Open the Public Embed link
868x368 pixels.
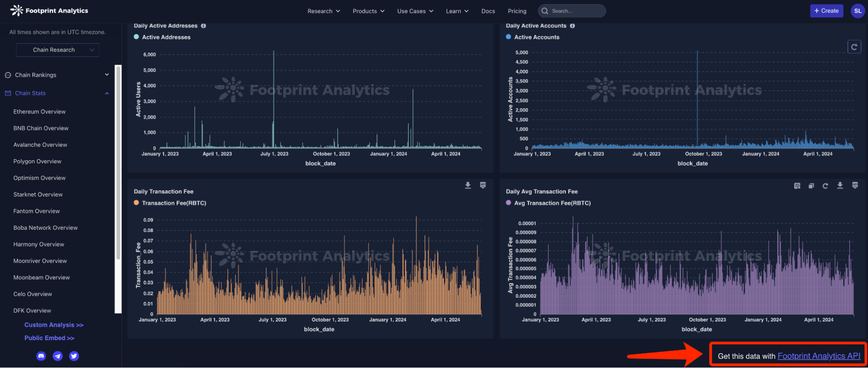(x=50, y=338)
